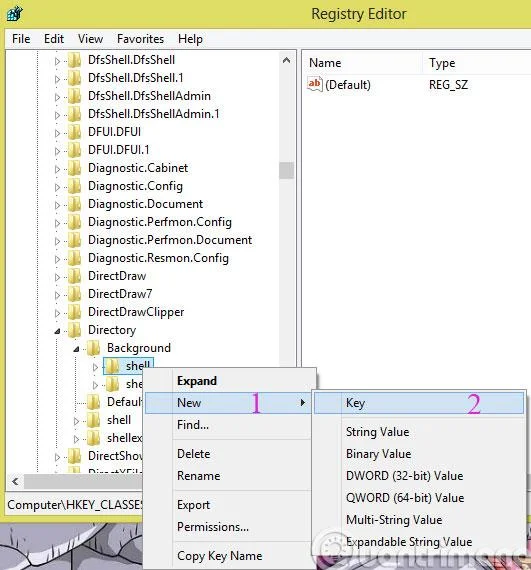The height and width of the screenshot is (570, 531).
Task: Click the folder icon of Background key
Action: pyautogui.click(x=93, y=348)
